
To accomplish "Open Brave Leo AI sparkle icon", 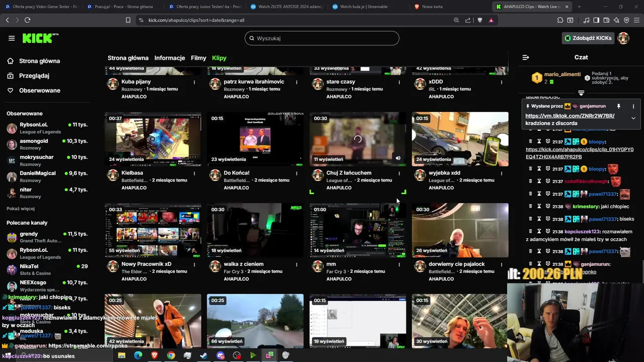I will point(616,20).
